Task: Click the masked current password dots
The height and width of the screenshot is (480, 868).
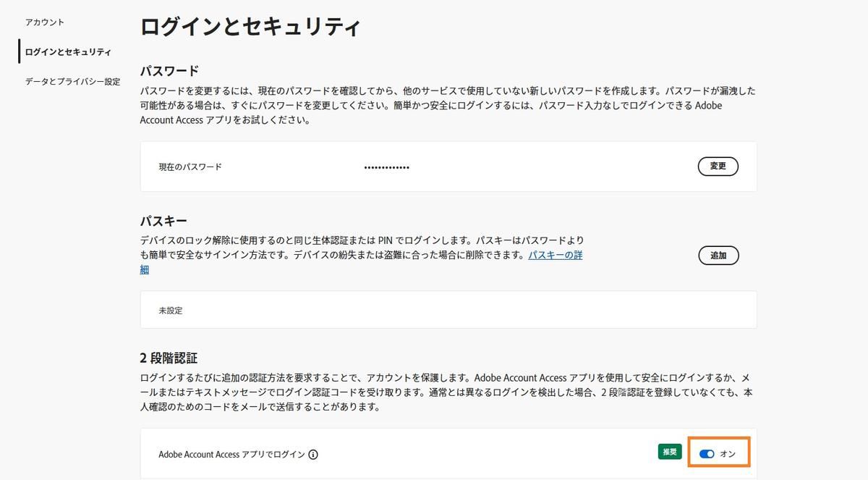Action: [x=386, y=167]
